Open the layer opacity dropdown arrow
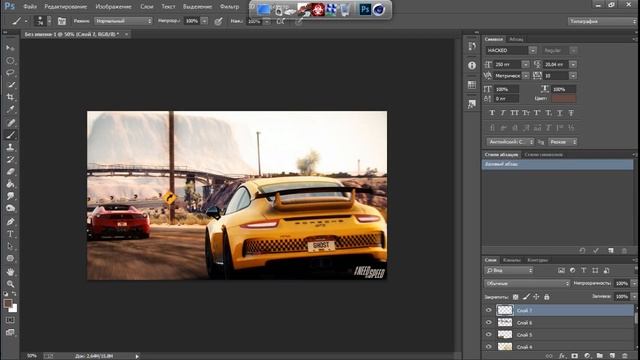Image resolution: width=640 pixels, height=360 pixels. click(x=633, y=283)
